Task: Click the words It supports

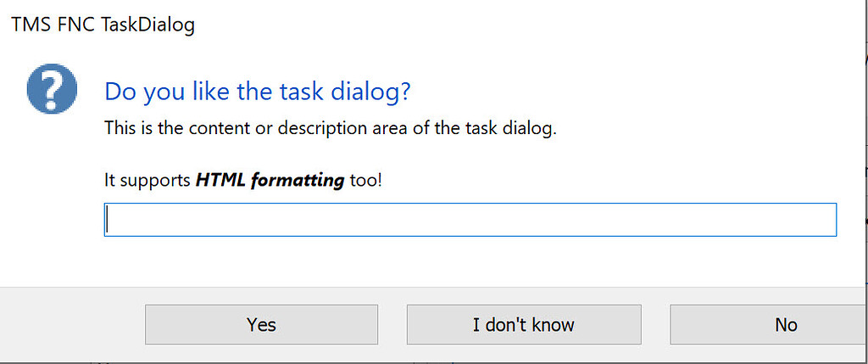Action: (x=147, y=182)
